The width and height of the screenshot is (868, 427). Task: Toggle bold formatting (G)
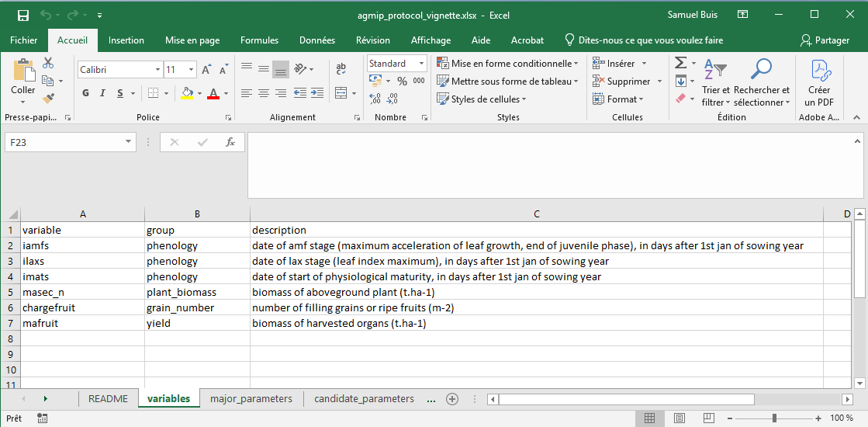coord(85,93)
